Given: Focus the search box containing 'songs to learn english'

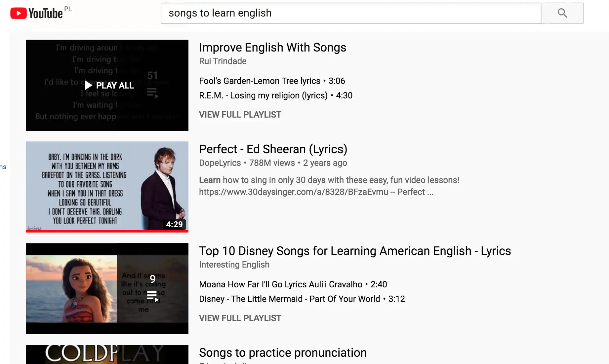Looking at the screenshot, I should point(351,13).
